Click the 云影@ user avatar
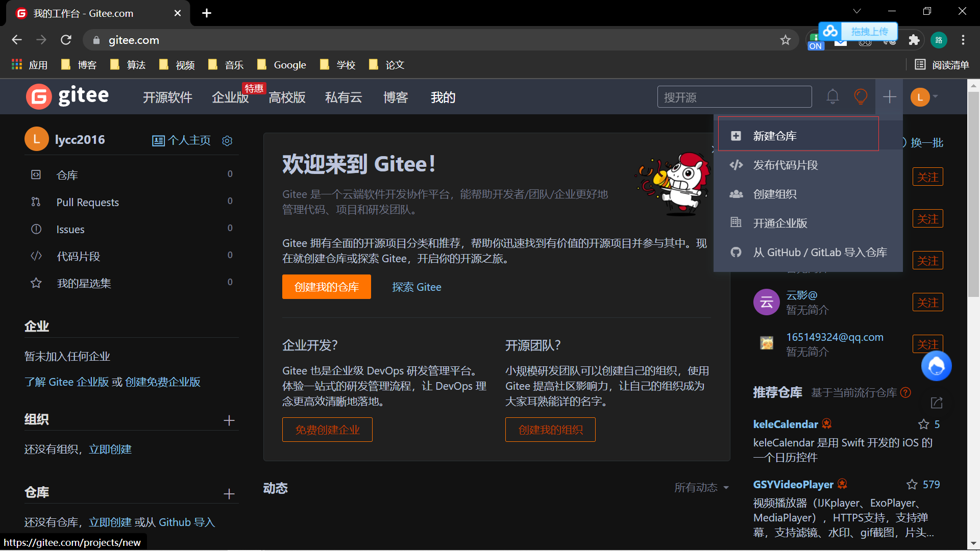 pyautogui.click(x=766, y=302)
